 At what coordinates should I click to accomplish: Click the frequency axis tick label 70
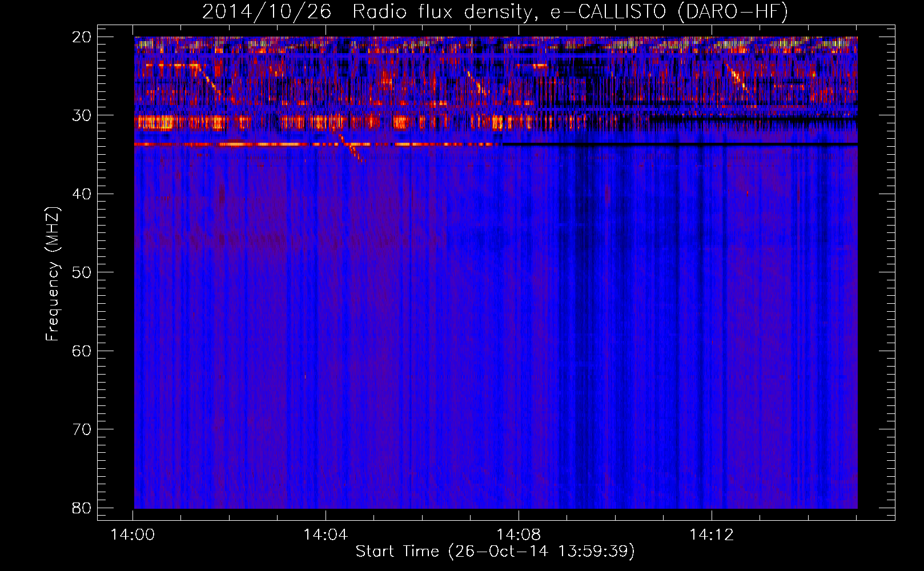[82, 429]
